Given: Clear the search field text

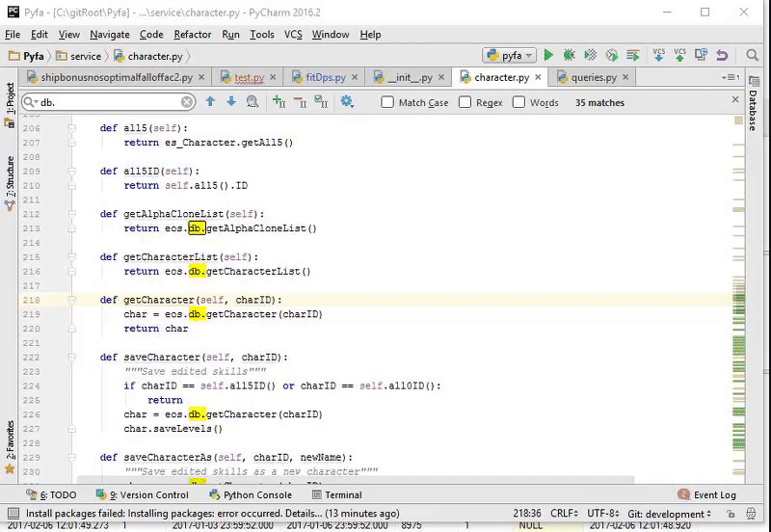Looking at the screenshot, I should (186, 102).
